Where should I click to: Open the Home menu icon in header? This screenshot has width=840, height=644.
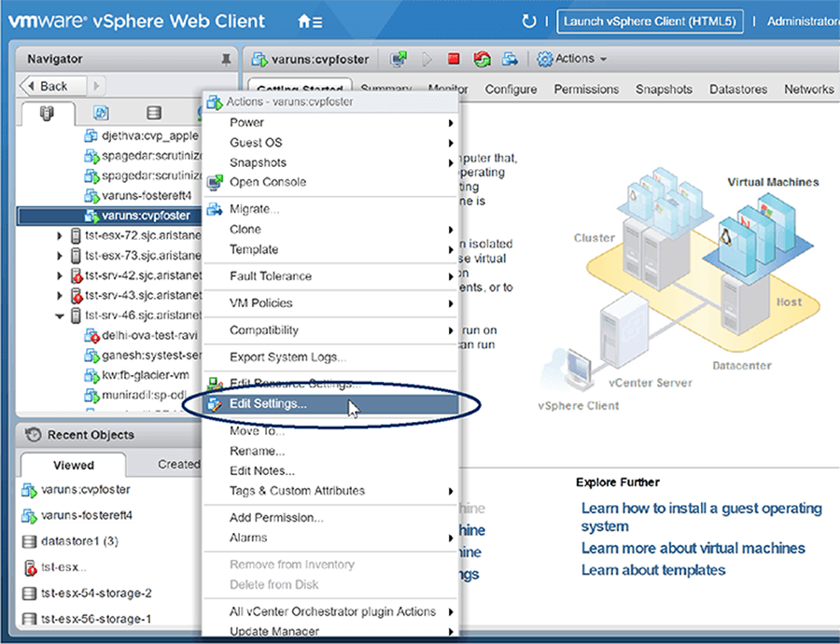pos(310,22)
